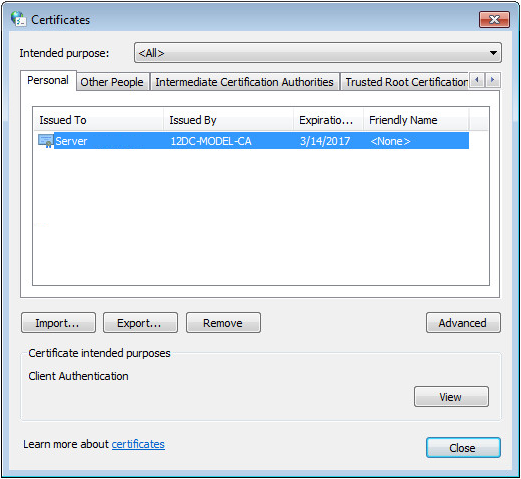
Task: View the selected certificate details
Action: coord(451,397)
